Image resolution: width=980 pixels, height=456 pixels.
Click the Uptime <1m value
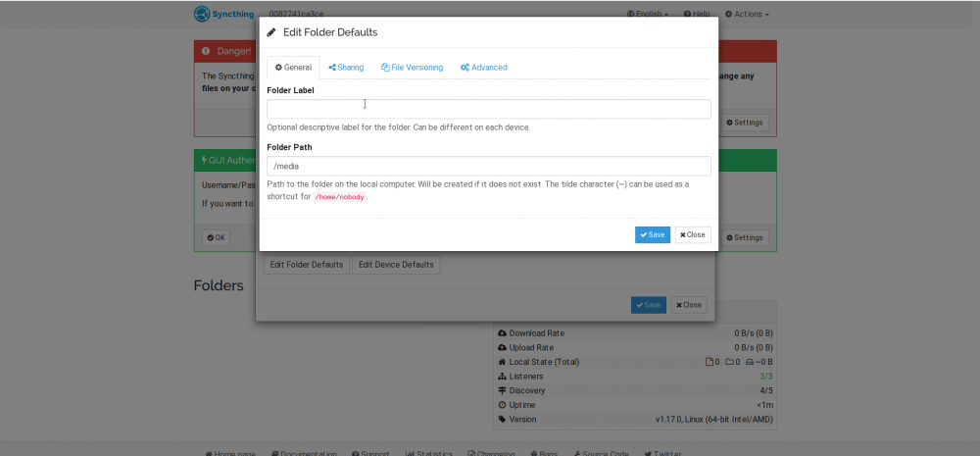[765, 405]
